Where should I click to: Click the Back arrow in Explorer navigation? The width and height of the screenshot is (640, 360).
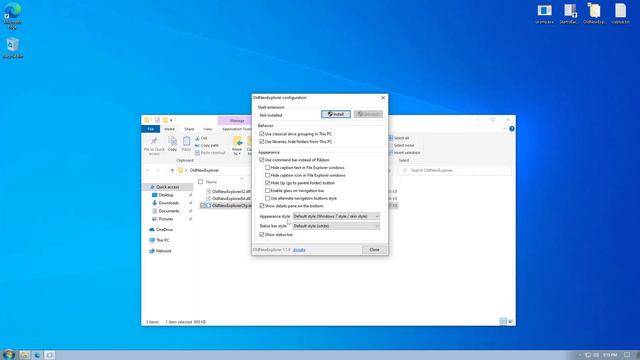[148, 170]
